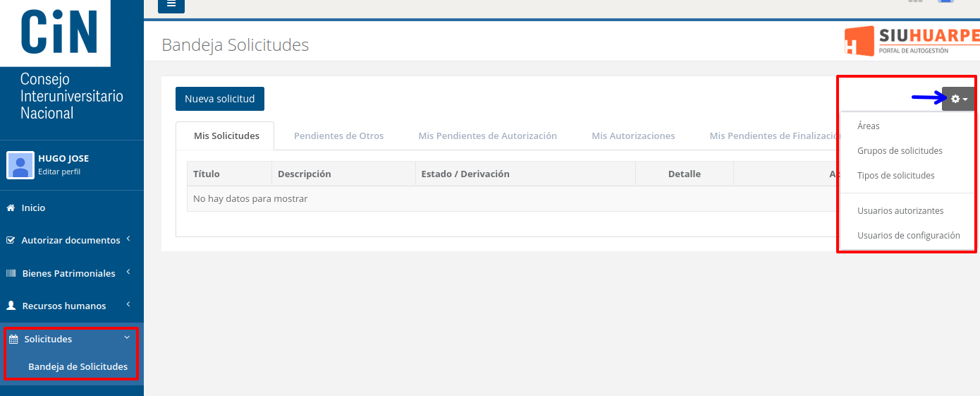Click the SIU Huarpe portal logo
The width and height of the screenshot is (980, 396).
point(912,41)
